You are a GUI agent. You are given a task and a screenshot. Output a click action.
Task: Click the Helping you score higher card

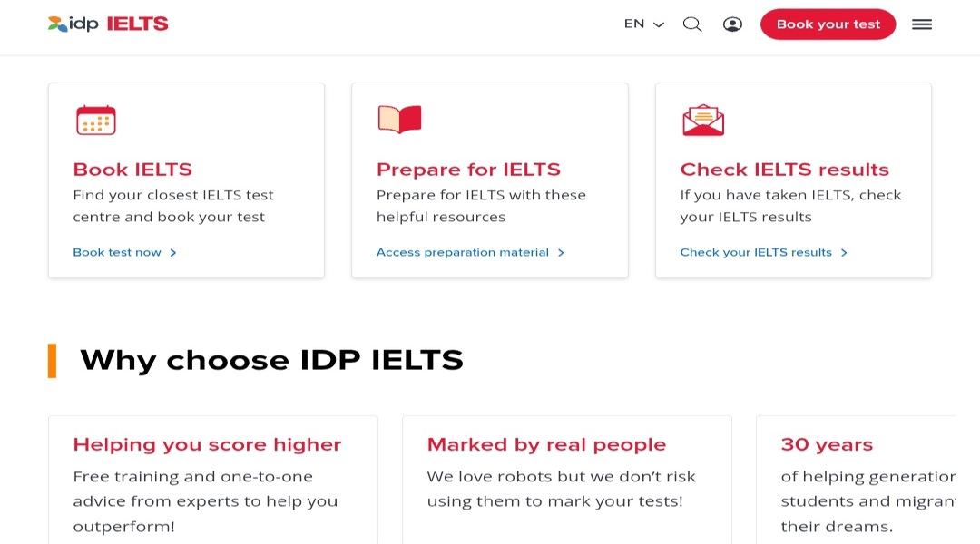click(x=212, y=479)
